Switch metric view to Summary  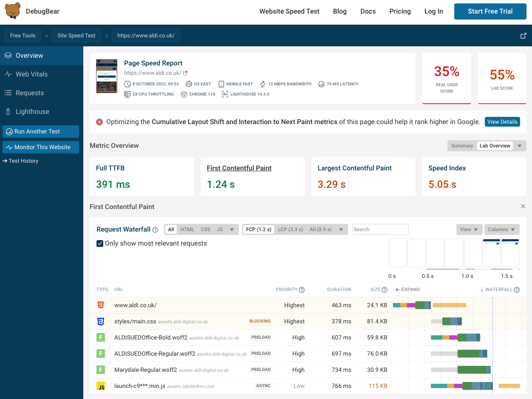point(462,146)
